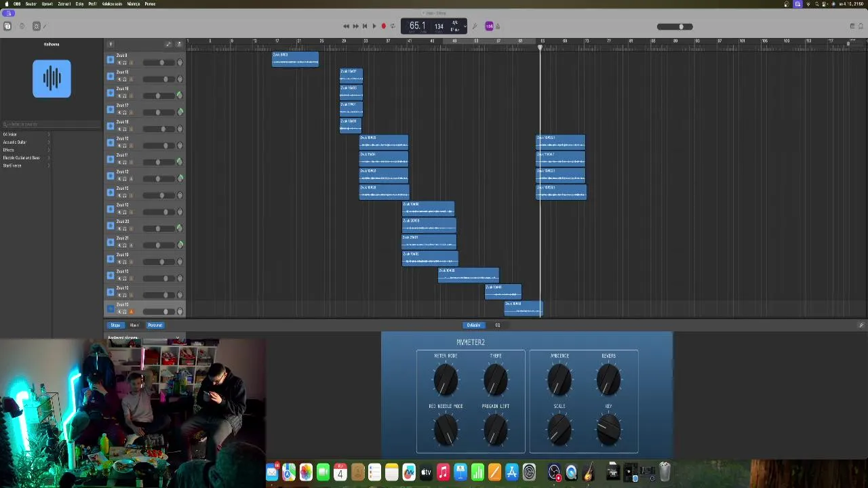
Task: Add a new track with plus button
Action: coord(111,44)
